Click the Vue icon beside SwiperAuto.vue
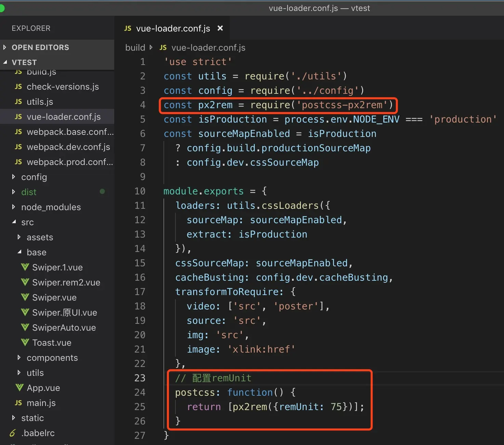504x445 pixels. (25, 328)
